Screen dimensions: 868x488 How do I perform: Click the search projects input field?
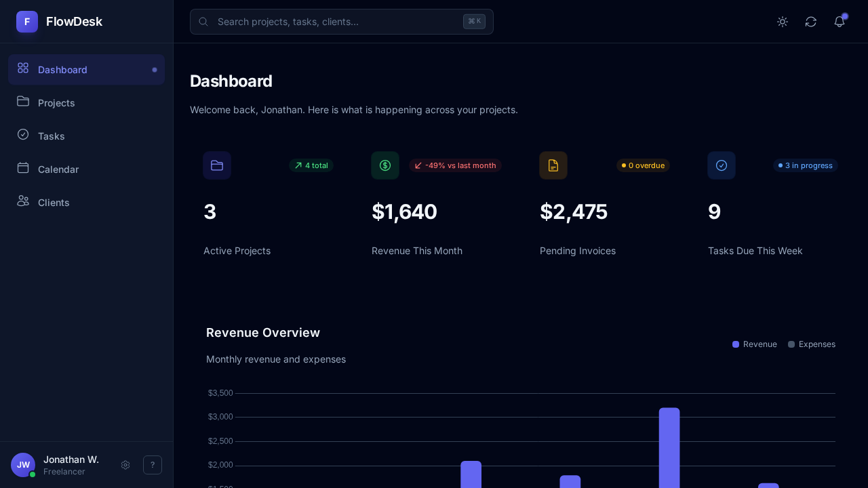325,22
